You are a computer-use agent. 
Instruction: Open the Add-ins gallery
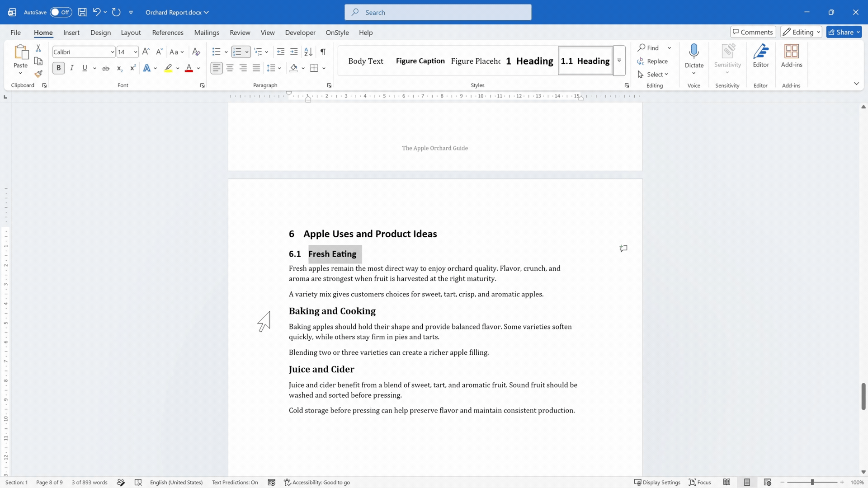point(792,56)
